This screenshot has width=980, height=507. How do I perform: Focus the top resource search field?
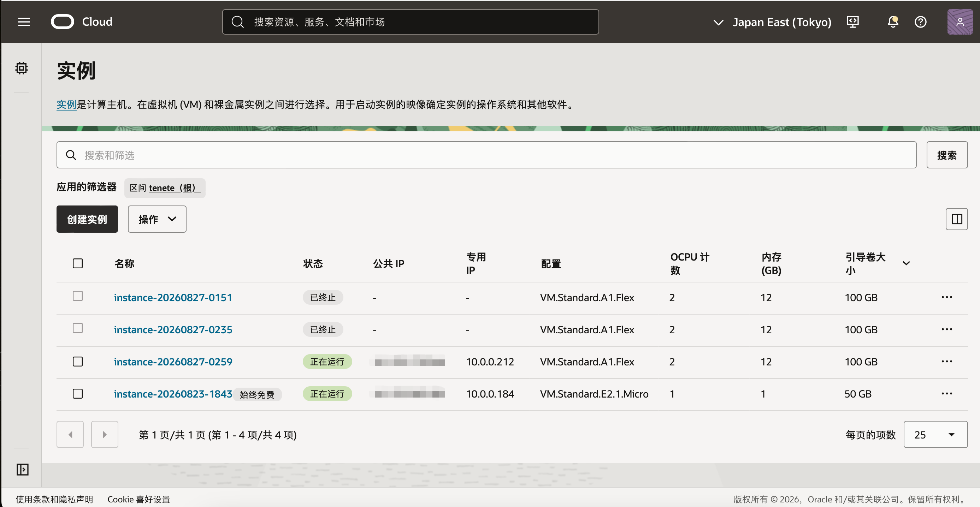(x=411, y=22)
